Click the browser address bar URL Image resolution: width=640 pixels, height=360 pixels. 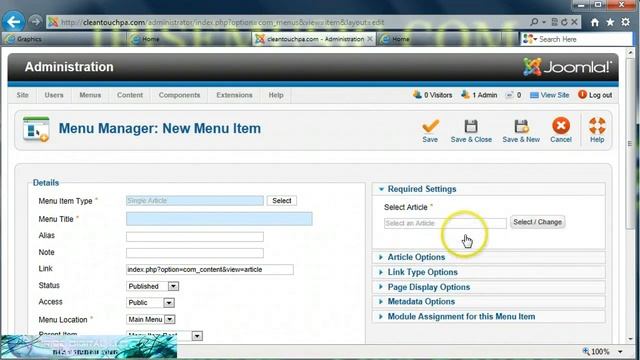click(222, 22)
